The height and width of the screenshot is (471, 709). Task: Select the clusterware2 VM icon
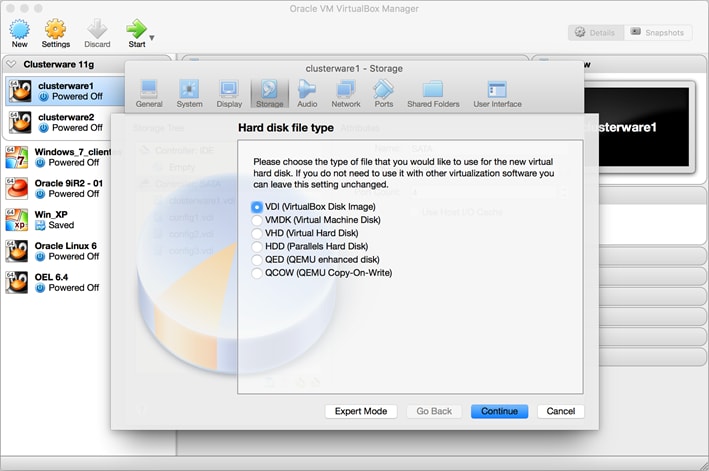(x=20, y=122)
